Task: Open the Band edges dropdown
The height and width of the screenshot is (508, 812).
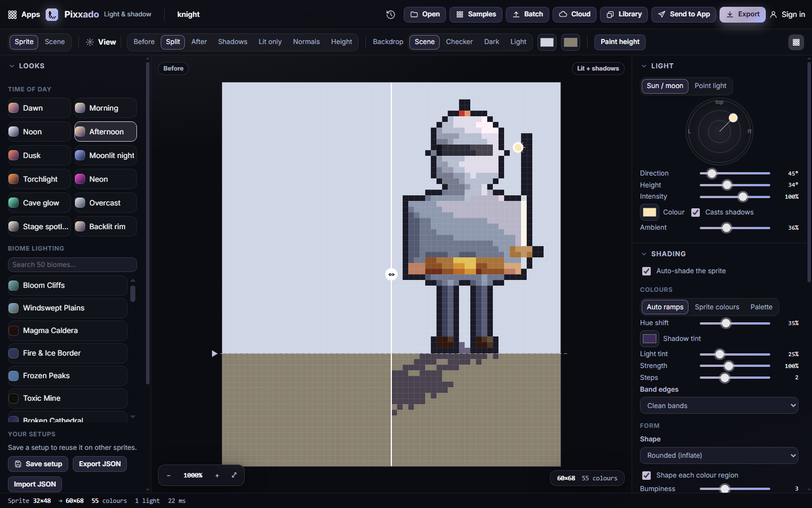Action: click(719, 406)
